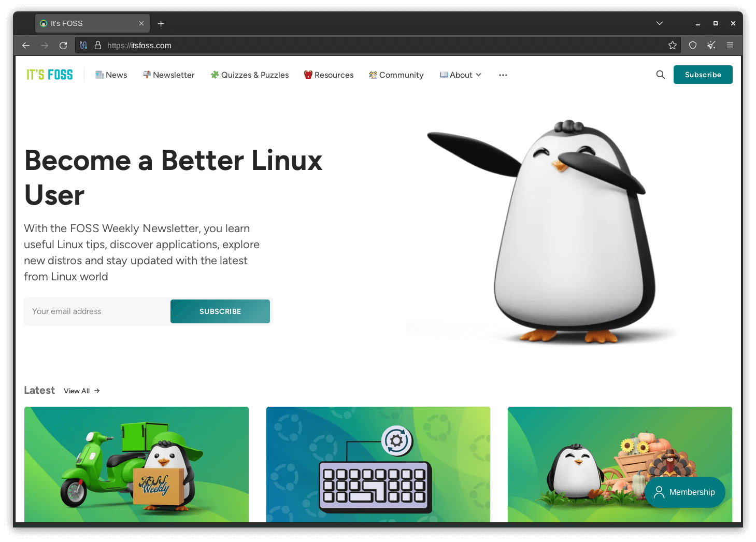
Task: Open the tab list chevron
Action: pyautogui.click(x=659, y=23)
